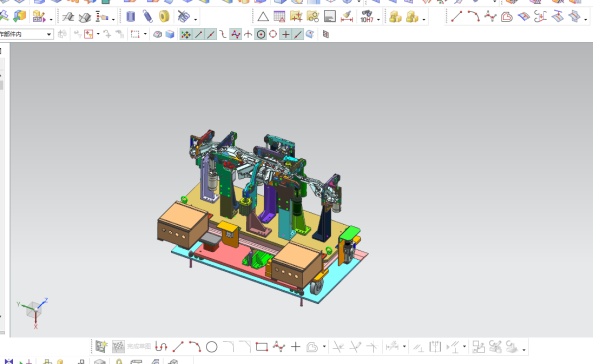Expand offset curve dropdown in bottom toolbar
The height and width of the screenshot is (364, 593).
(x=324, y=347)
